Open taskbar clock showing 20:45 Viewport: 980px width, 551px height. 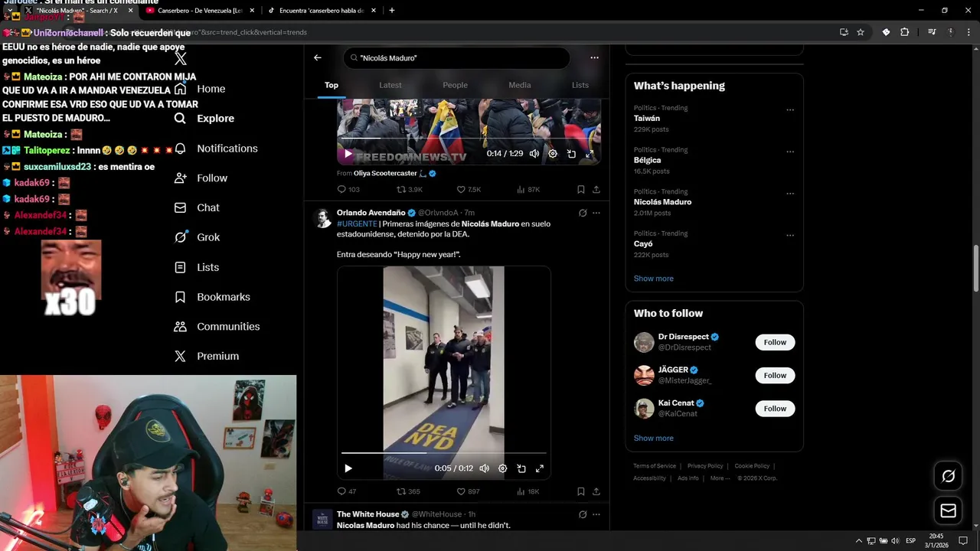pos(936,540)
